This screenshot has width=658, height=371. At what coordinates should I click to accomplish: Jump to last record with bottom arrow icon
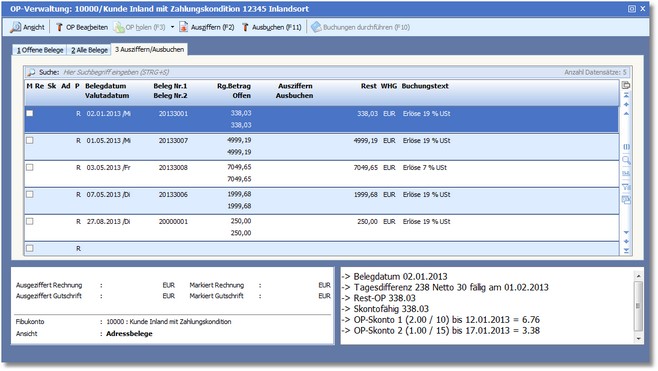626,251
